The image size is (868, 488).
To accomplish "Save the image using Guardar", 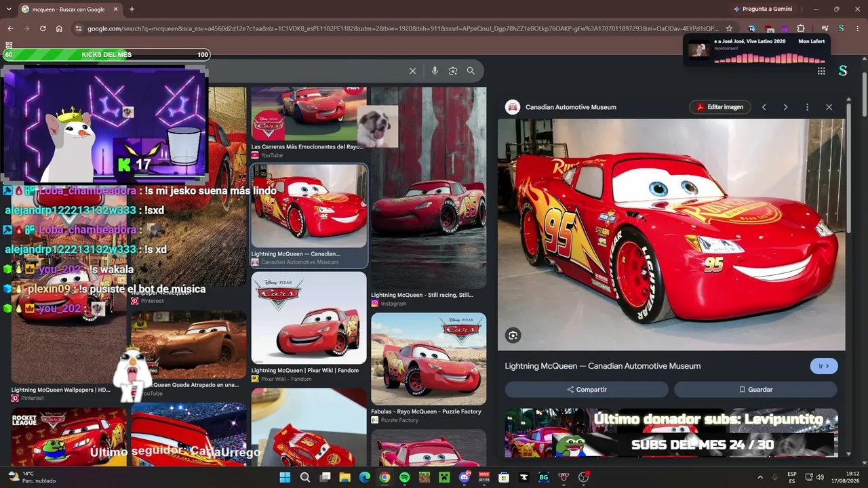I will point(755,390).
